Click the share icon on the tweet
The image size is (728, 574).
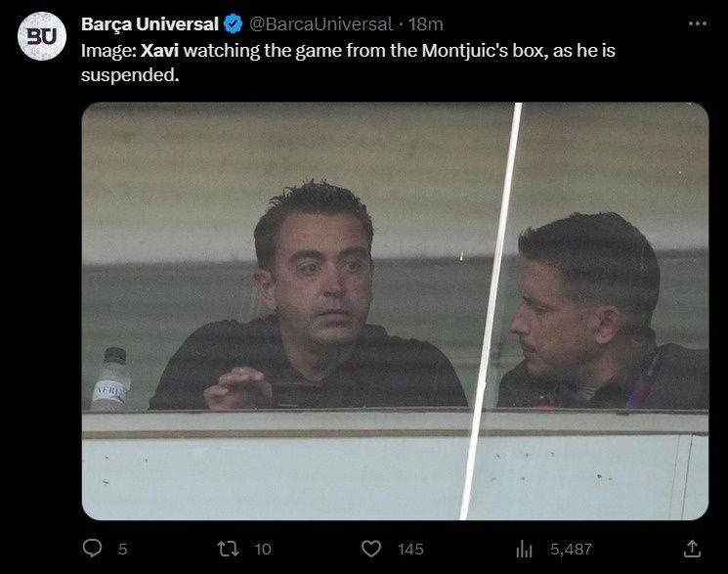pos(692,549)
